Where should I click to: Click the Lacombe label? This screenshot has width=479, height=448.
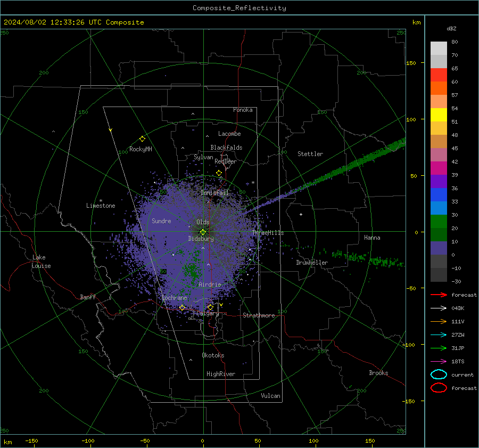229,134
